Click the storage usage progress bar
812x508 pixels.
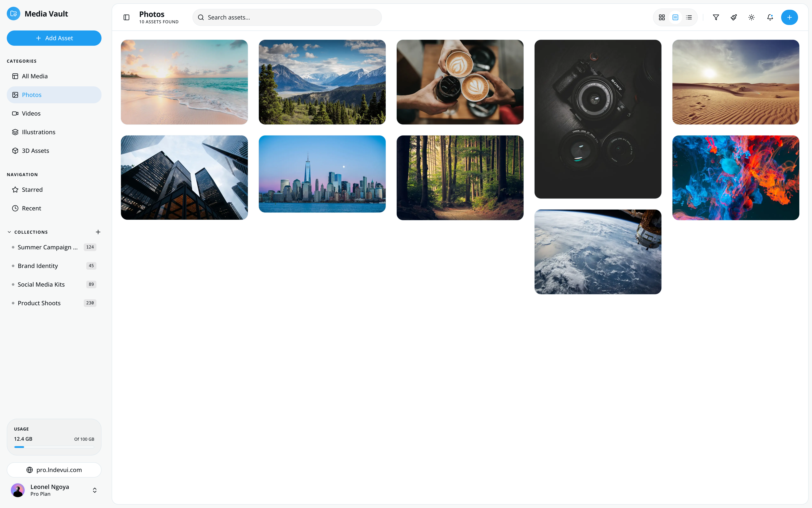54,447
